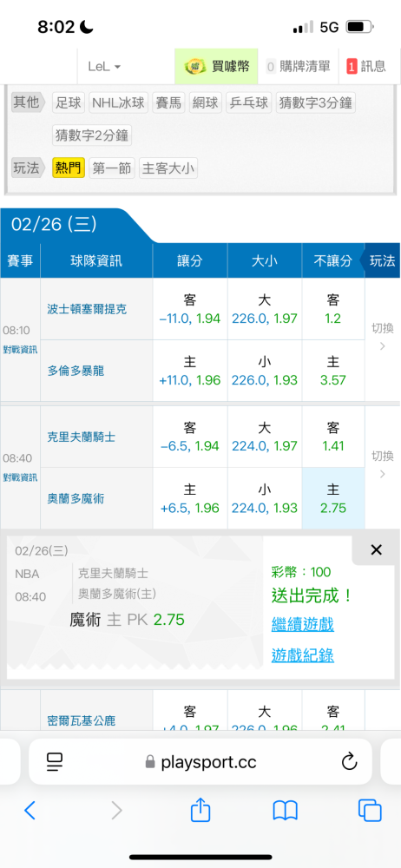Select 乒乓球 sport filter
401x868 pixels.
pyautogui.click(x=249, y=102)
